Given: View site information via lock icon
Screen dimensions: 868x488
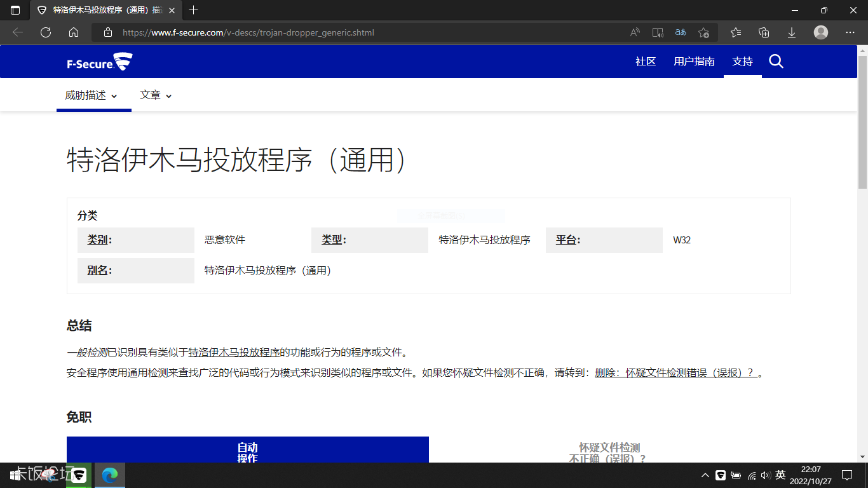Looking at the screenshot, I should [x=107, y=32].
